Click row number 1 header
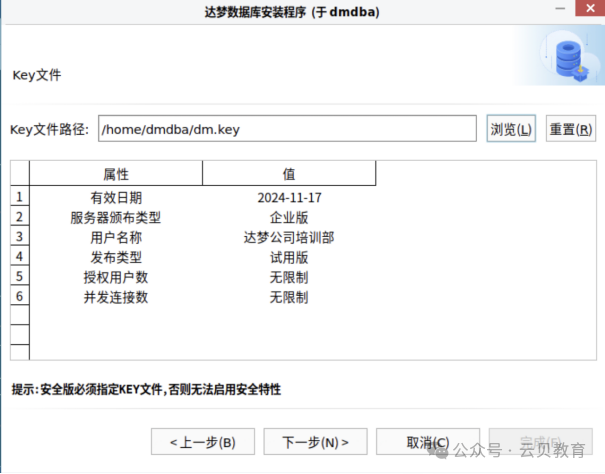The width and height of the screenshot is (605, 474). click(20, 196)
